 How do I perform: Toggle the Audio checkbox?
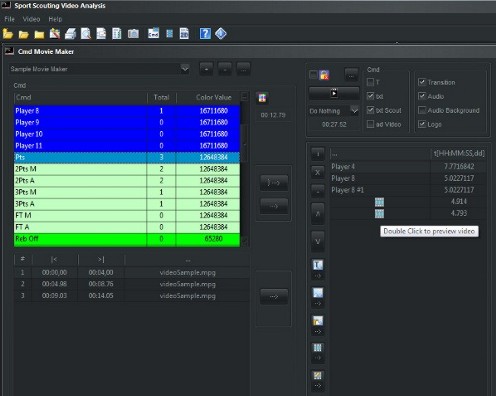tap(422, 96)
